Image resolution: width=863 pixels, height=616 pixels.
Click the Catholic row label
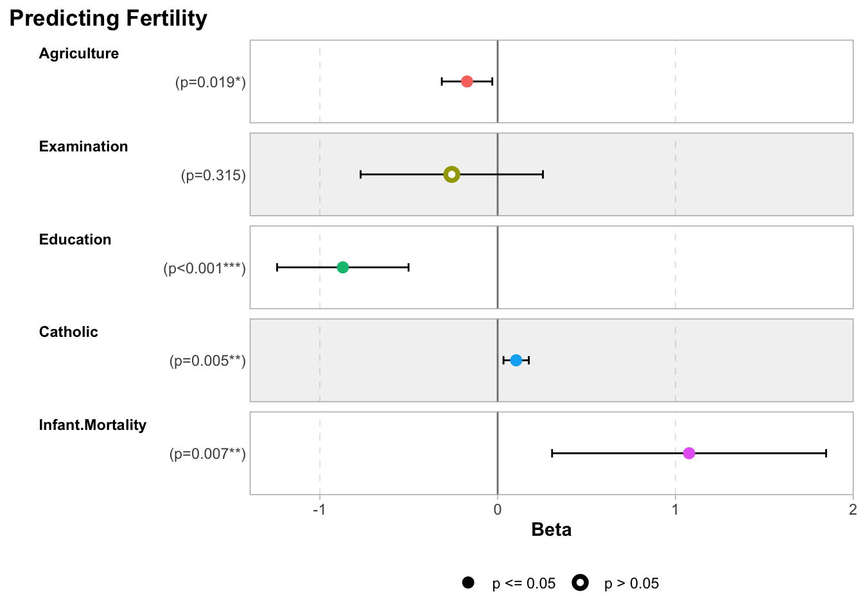tap(69, 332)
